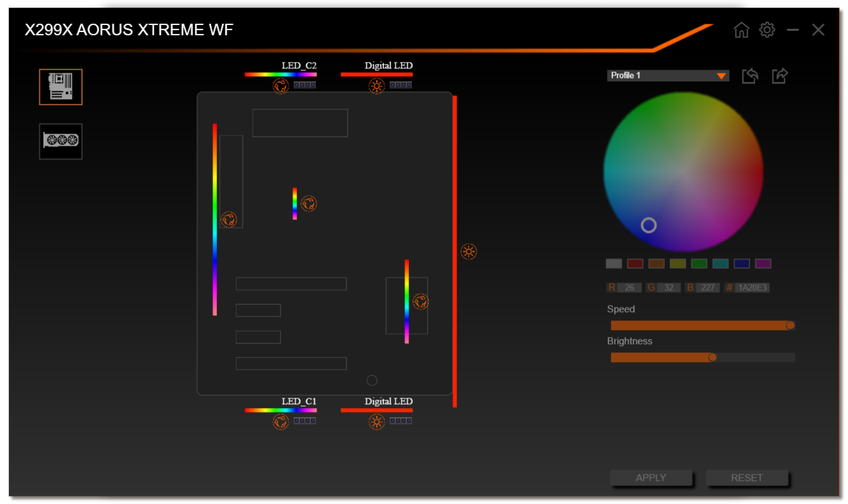Go to home screen icon
Image resolution: width=848 pixels, height=504 pixels.
741,30
